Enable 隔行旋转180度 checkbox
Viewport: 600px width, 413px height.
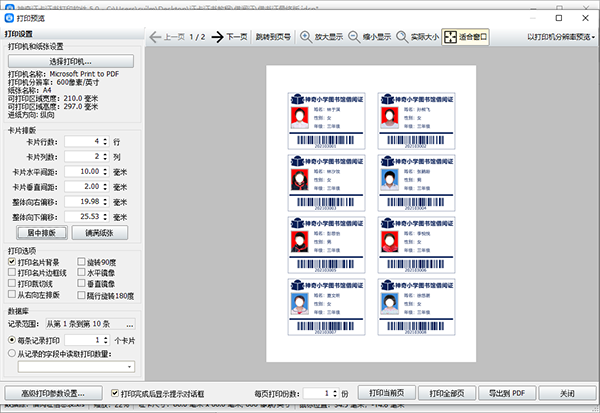[81, 295]
